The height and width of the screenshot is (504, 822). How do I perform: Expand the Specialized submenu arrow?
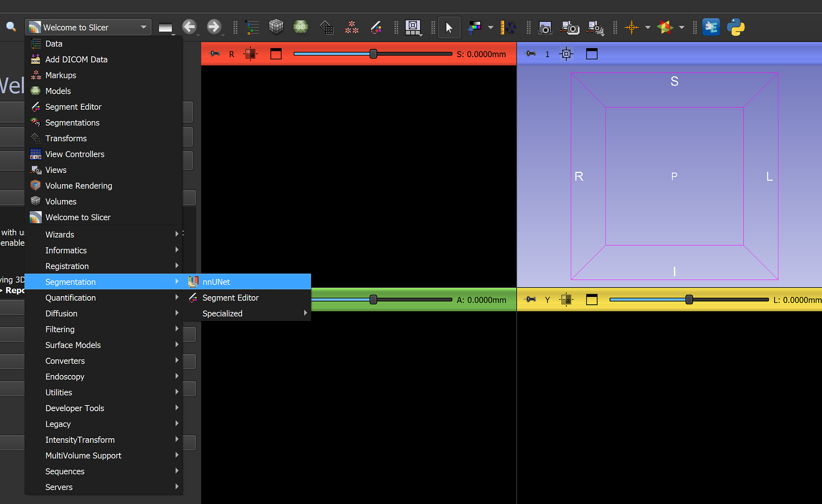[x=306, y=313]
